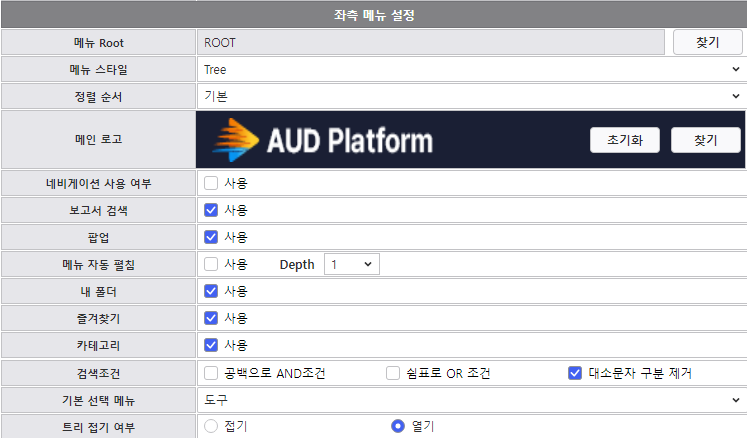Open the 메뉴 스타일 Tree dropdown
Image resolution: width=747 pixels, height=438 pixels.
pyautogui.click(x=470, y=70)
